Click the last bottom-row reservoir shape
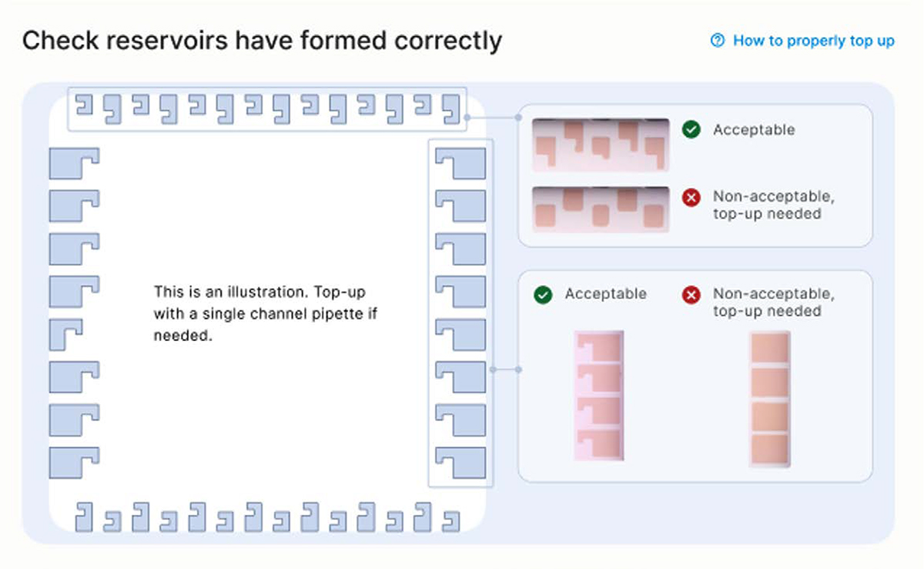Screen dimensions: 924x569 coord(451,521)
